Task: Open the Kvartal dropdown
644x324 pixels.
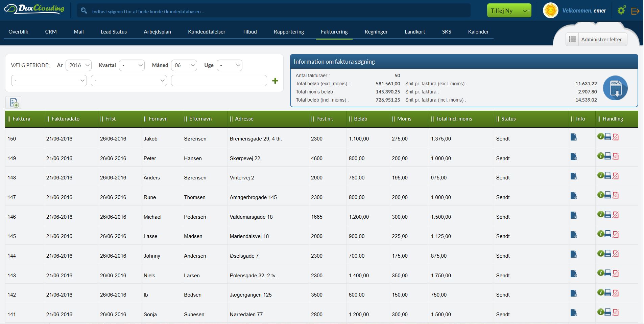Action: pos(132,65)
